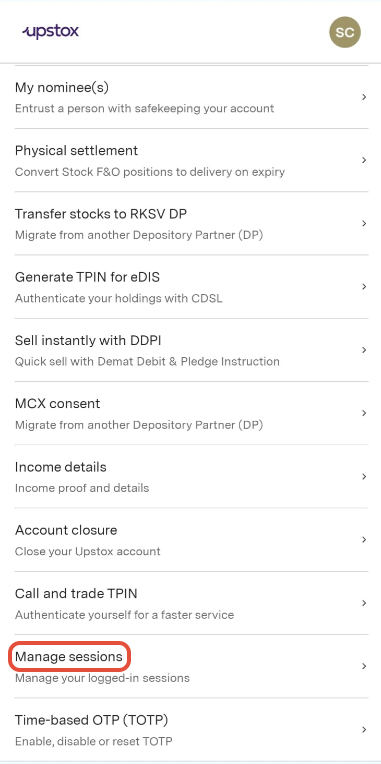Click chevron for Call and trade TPIN
Image resolution: width=381 pixels, height=764 pixels.
pyautogui.click(x=364, y=603)
